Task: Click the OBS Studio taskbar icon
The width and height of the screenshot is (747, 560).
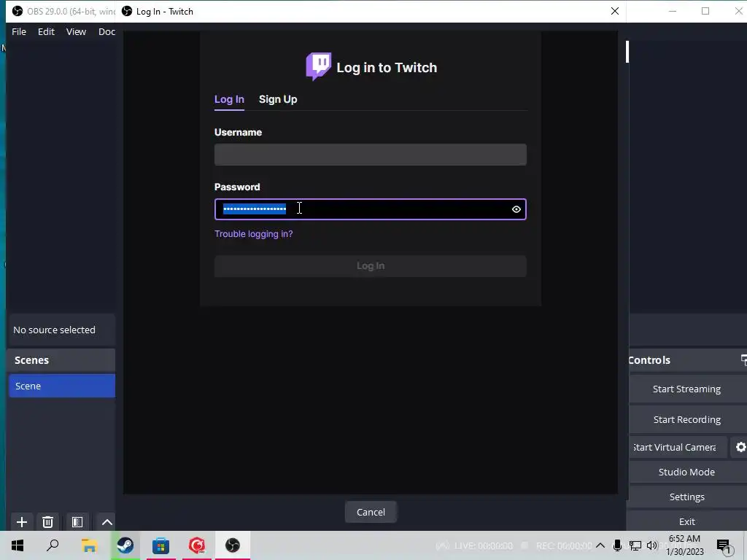Action: click(233, 545)
